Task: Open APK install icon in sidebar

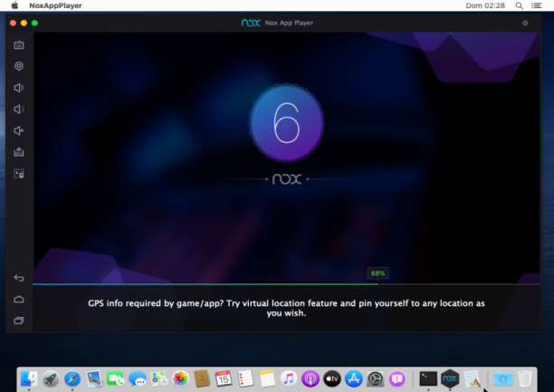Action: tap(19, 152)
